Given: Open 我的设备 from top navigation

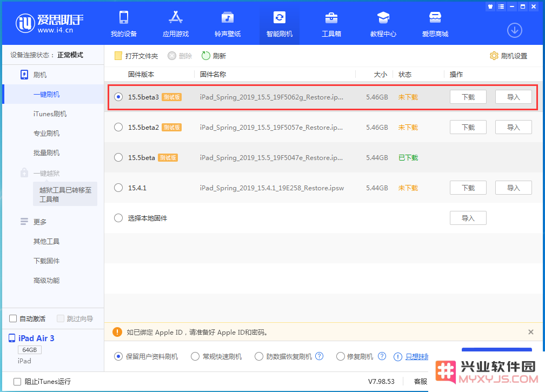Looking at the screenshot, I should [x=124, y=24].
